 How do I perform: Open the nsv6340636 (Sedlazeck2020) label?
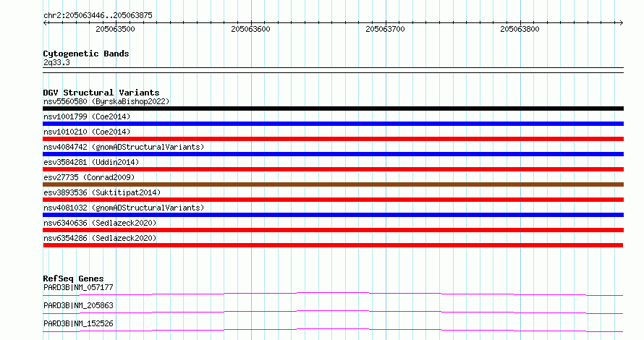point(100,223)
